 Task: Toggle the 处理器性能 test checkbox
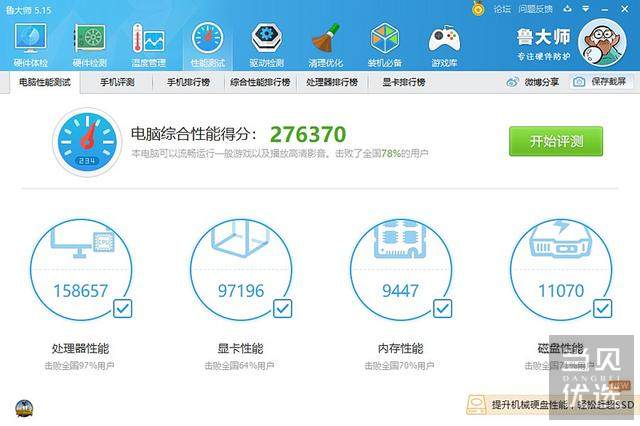(x=122, y=308)
